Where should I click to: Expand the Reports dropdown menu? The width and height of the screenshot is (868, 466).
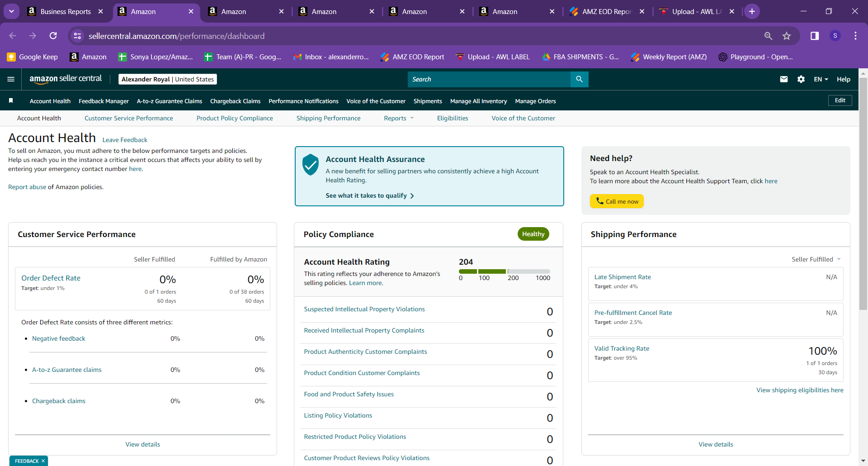(399, 118)
